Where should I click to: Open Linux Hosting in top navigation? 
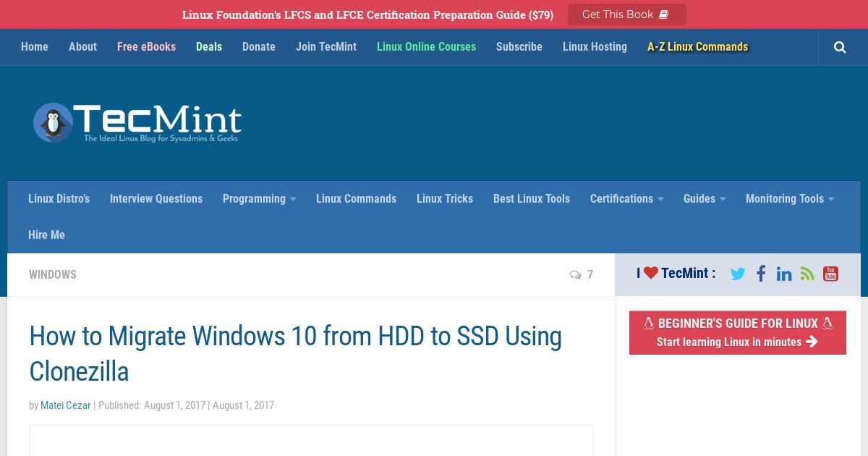click(x=595, y=46)
